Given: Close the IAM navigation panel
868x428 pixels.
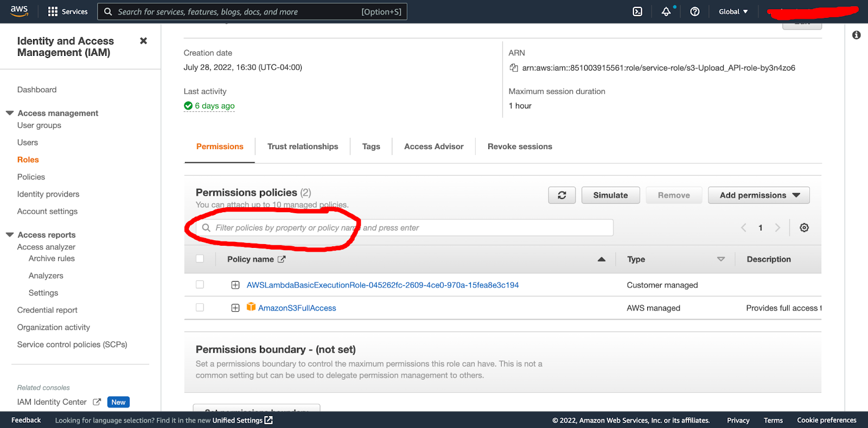Looking at the screenshot, I should tap(143, 41).
